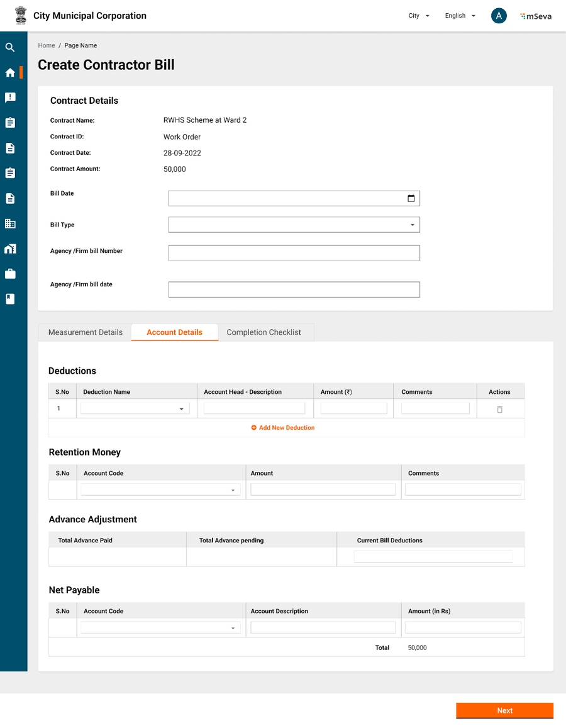Image resolution: width=566 pixels, height=728 pixels.
Task: Focus the Agency/Firm bill Number field
Action: [x=294, y=253]
